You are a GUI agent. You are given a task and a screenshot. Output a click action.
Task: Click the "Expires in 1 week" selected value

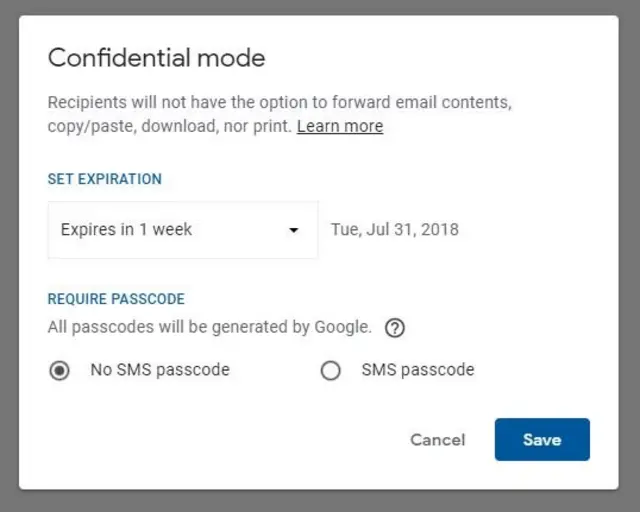coord(127,230)
